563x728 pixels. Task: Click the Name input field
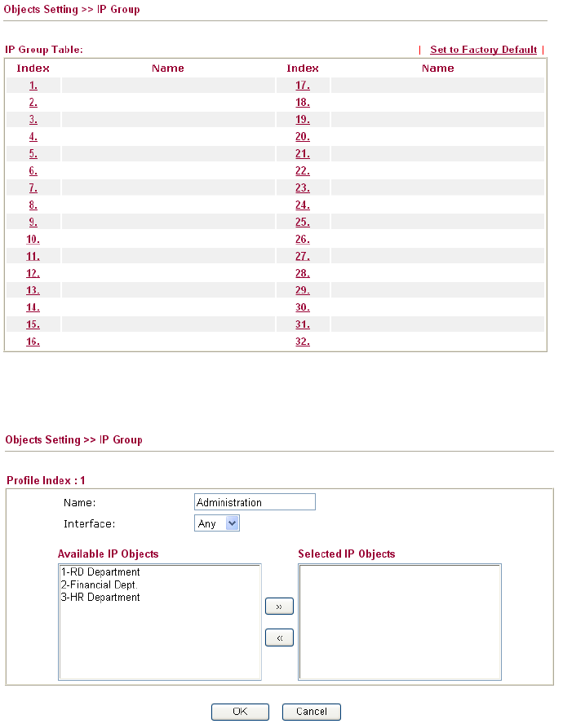(255, 502)
